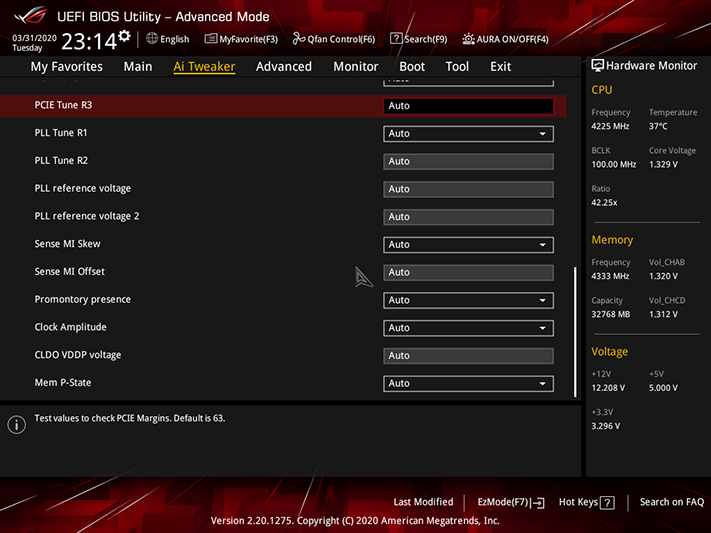The image size is (711, 533).
Task: Select the Ai Tweaker tab
Action: click(204, 67)
